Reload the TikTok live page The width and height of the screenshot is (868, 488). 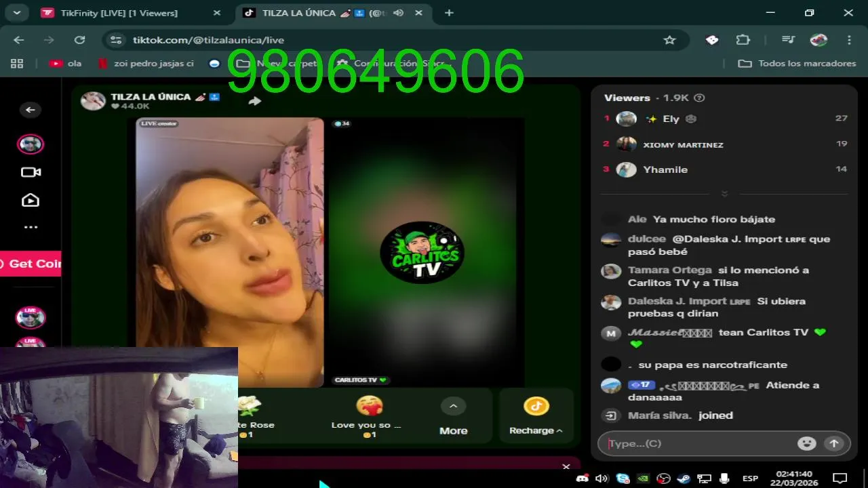tap(79, 40)
